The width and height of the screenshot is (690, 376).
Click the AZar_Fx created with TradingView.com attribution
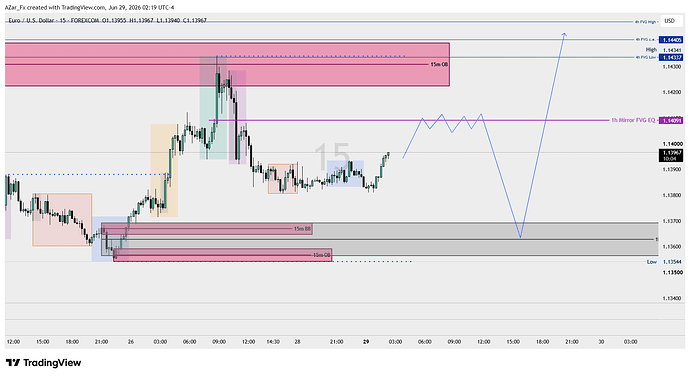point(55,7)
